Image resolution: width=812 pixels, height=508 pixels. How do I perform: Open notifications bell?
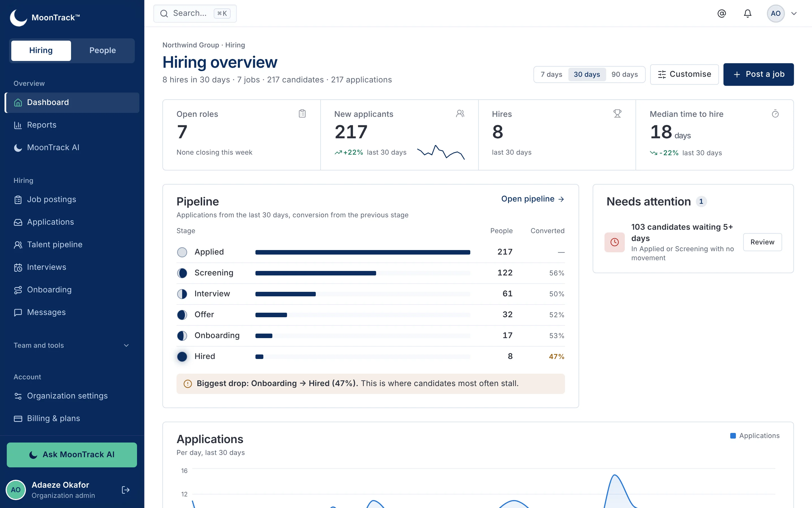[748, 14]
